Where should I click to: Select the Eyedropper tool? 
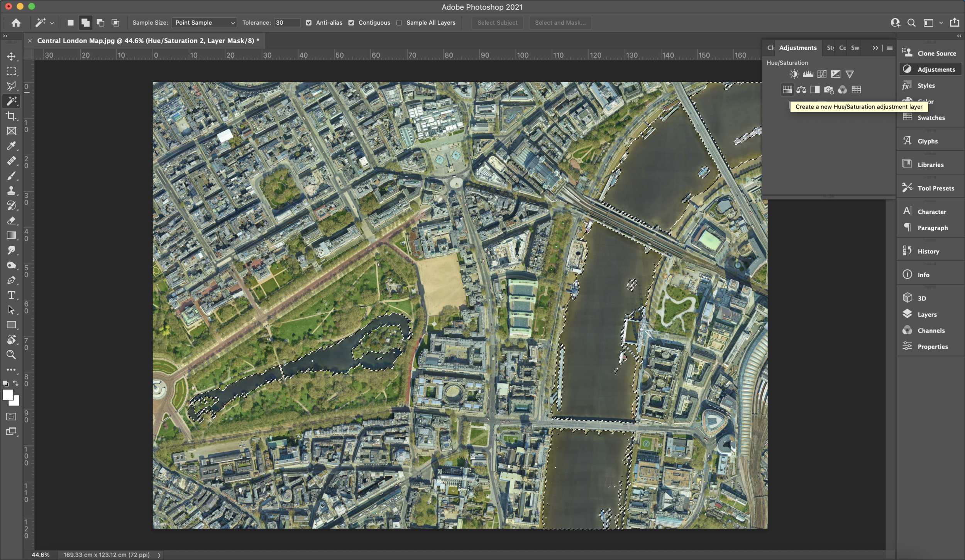[x=11, y=146]
